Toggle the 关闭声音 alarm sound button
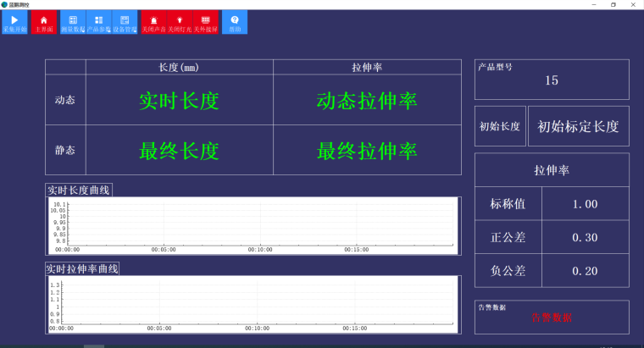644x348 pixels. tap(153, 23)
